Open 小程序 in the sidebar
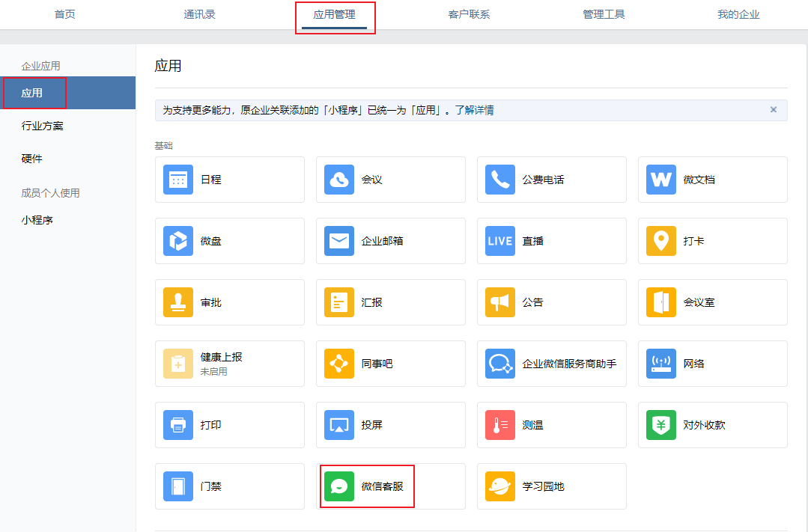Image resolution: width=808 pixels, height=532 pixels. tap(37, 220)
